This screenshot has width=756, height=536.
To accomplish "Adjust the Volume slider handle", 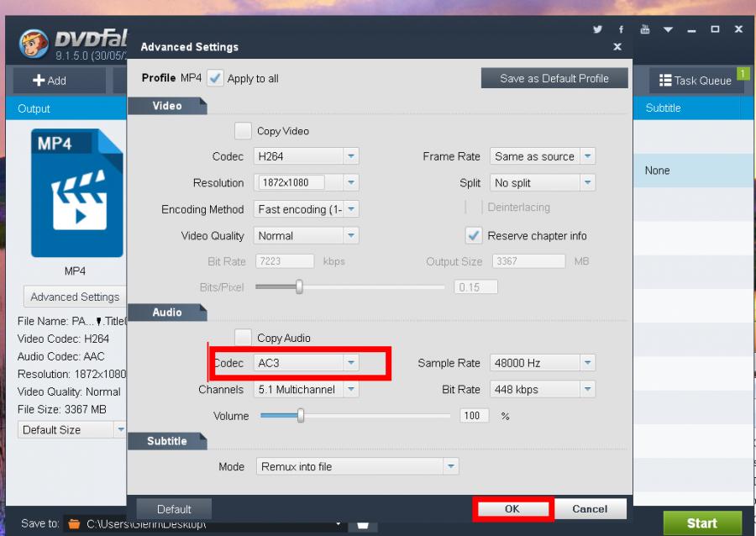I will [x=300, y=416].
